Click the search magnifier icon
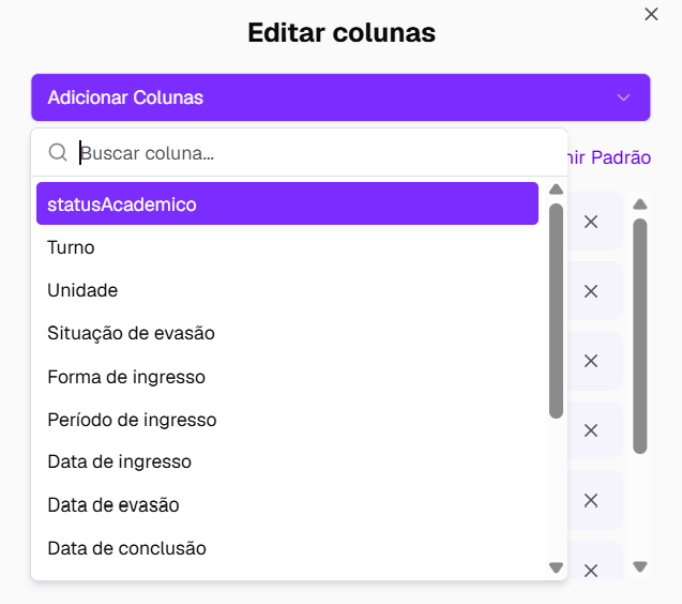The height and width of the screenshot is (604, 682). (x=57, y=153)
